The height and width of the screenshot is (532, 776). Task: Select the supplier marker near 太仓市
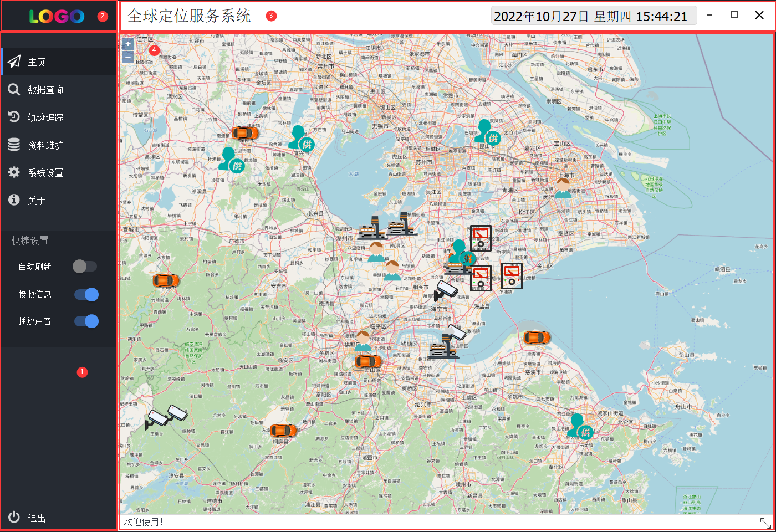click(x=488, y=132)
